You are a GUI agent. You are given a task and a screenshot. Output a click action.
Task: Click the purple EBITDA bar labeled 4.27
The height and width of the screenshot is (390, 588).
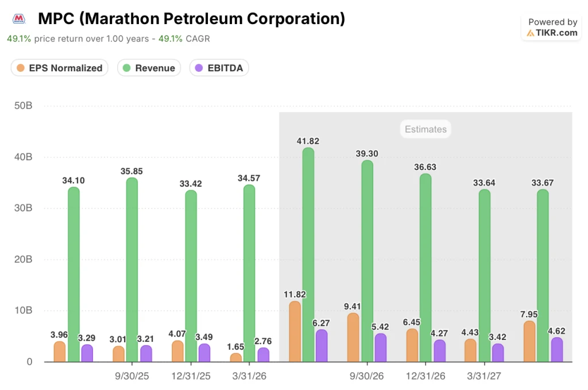tap(439, 351)
